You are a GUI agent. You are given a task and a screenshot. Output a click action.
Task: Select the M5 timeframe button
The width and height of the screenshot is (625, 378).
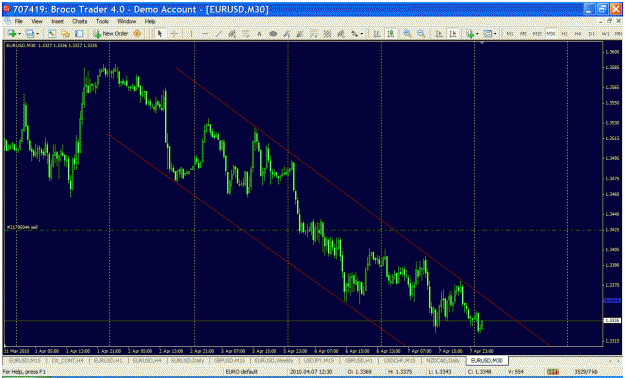[x=523, y=34]
